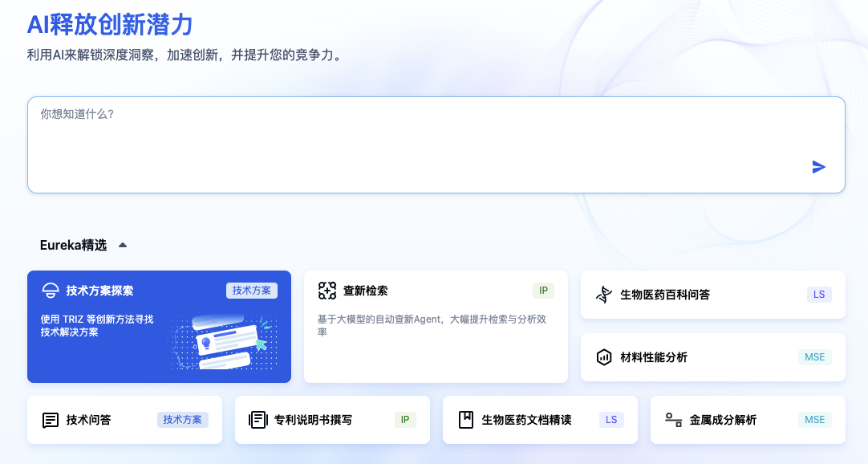Click the DNA icon for 生物医药百科问答

[x=604, y=295]
